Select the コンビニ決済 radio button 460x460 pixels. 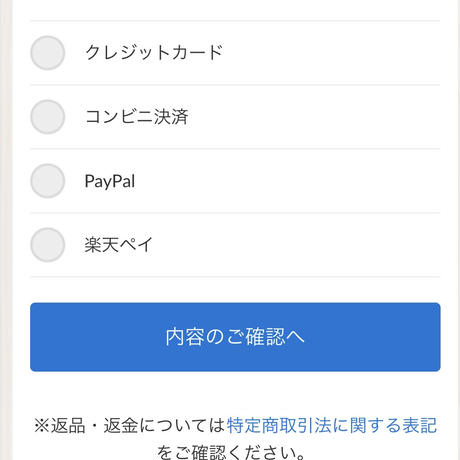click(x=47, y=117)
